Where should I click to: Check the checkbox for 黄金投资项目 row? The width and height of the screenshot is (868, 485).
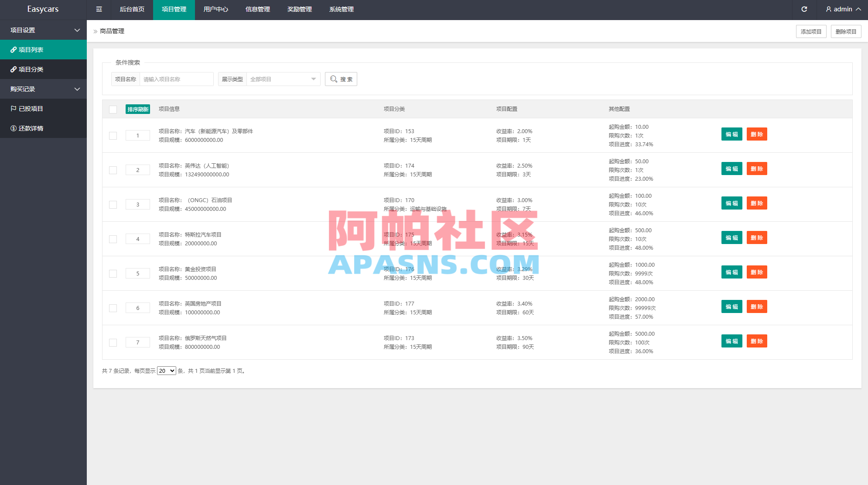pyautogui.click(x=113, y=273)
